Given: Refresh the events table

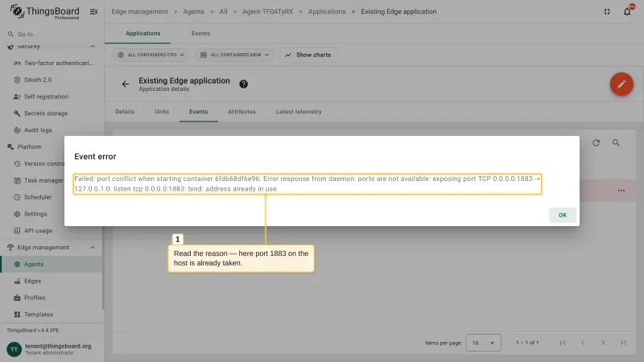Looking at the screenshot, I should click(x=596, y=143).
